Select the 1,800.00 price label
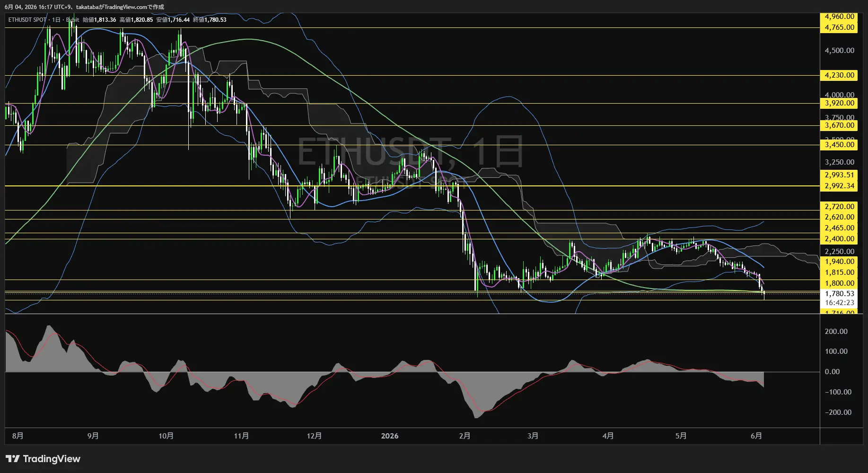Viewport: 868px width, 473px height. point(840,283)
